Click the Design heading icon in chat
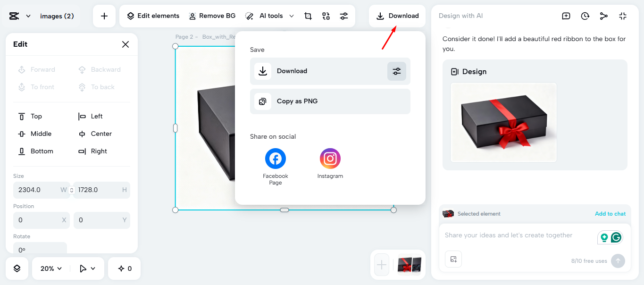 [455, 72]
